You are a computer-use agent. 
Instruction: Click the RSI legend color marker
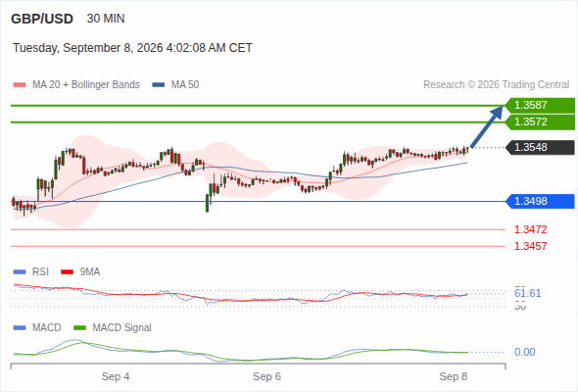[x=20, y=272]
